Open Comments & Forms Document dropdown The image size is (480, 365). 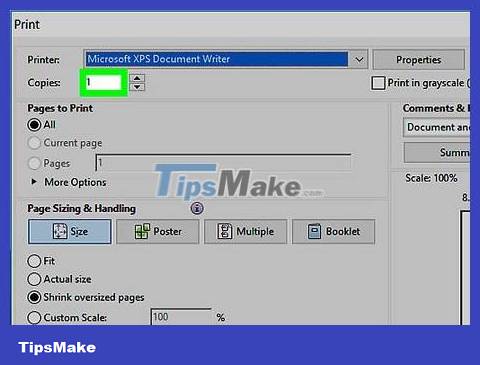[x=437, y=127]
